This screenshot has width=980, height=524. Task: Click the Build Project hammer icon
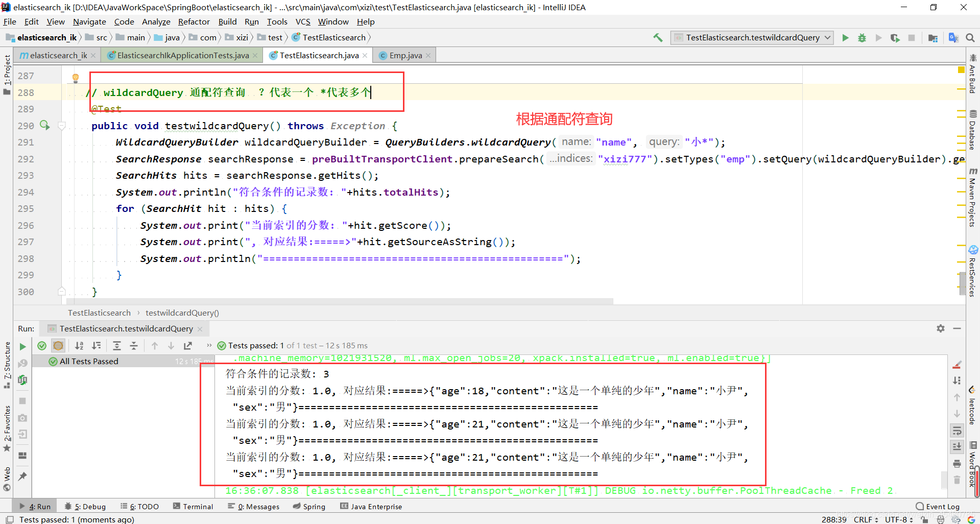point(658,37)
